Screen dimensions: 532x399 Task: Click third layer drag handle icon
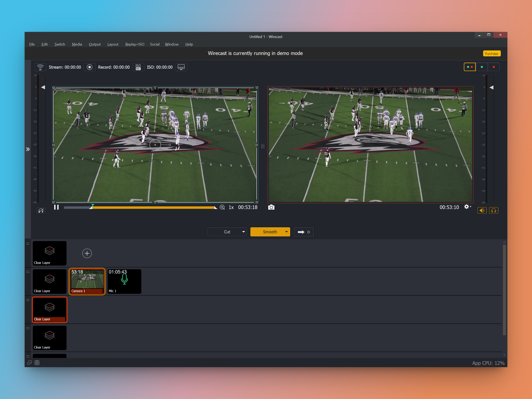[28, 300]
